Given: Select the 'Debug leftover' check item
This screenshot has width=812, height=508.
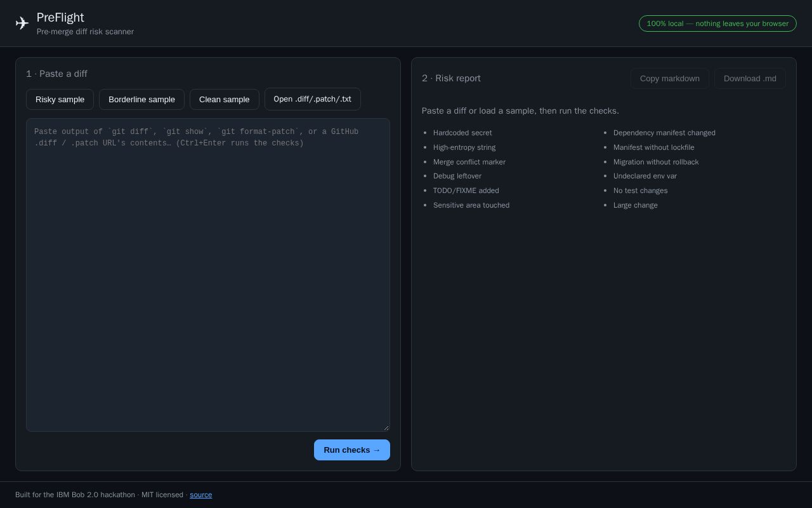Looking at the screenshot, I should (457, 176).
